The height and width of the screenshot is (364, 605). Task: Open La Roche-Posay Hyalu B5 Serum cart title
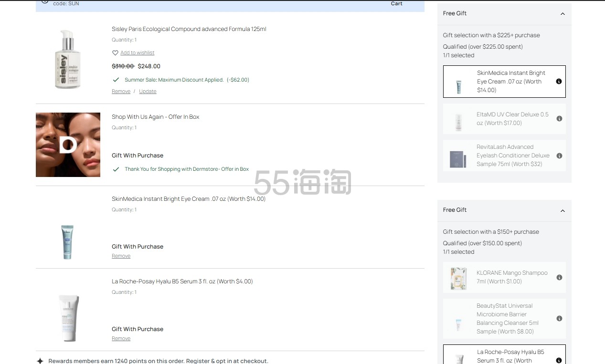182,281
